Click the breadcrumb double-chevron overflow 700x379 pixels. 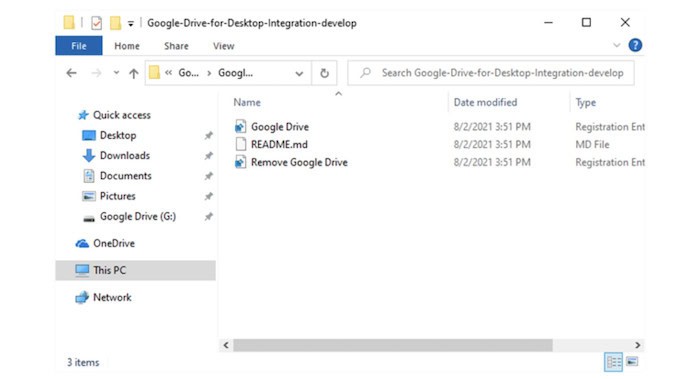(x=168, y=73)
